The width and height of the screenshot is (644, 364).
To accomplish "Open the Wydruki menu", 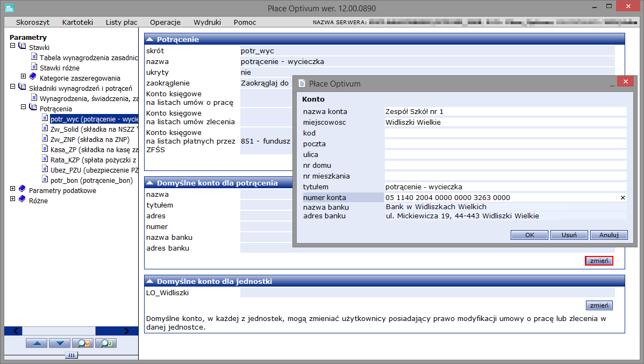I will 207,22.
